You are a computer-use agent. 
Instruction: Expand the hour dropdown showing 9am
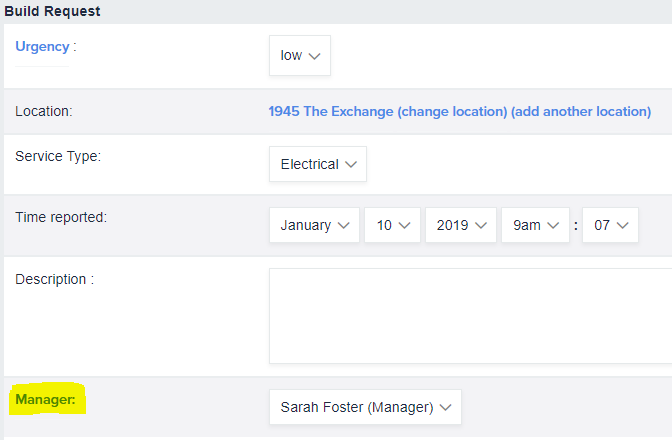(x=535, y=225)
